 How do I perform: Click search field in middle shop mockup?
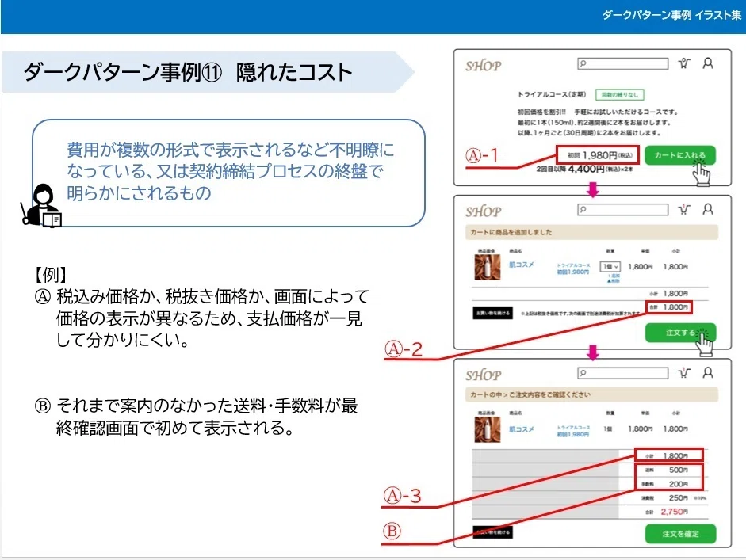623,209
